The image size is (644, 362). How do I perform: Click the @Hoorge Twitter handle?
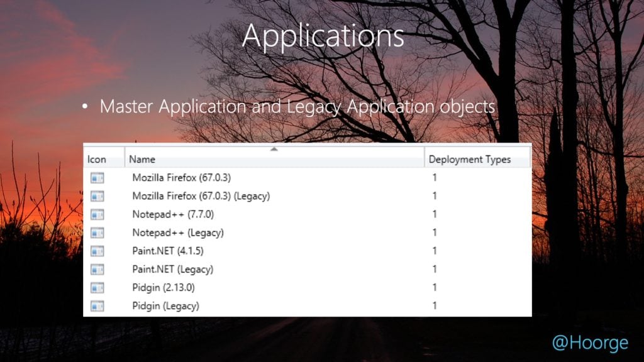click(x=593, y=342)
